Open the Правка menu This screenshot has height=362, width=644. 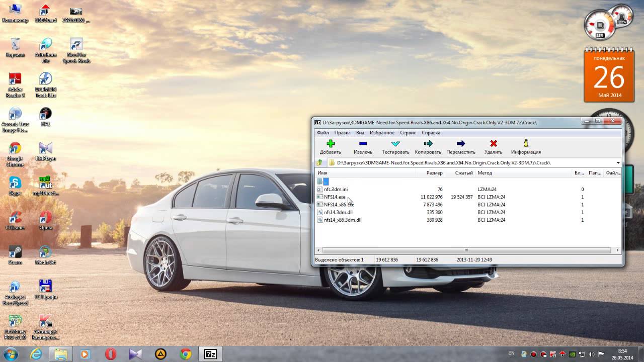342,133
